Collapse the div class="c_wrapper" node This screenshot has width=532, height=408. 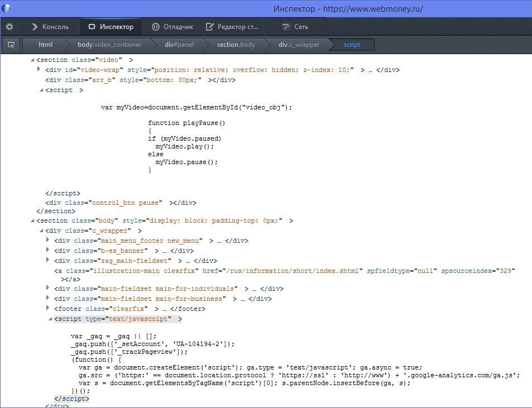pos(41,231)
